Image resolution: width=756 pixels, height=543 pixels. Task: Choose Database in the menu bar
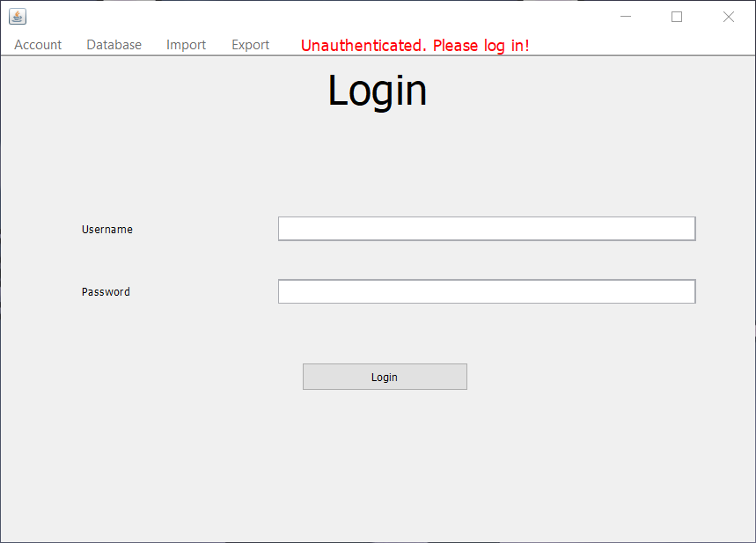click(x=114, y=45)
